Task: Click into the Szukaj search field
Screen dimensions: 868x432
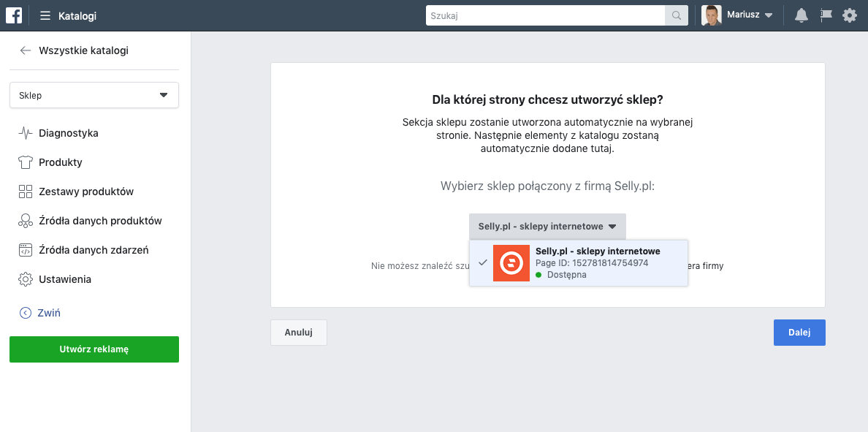Action: tap(545, 15)
